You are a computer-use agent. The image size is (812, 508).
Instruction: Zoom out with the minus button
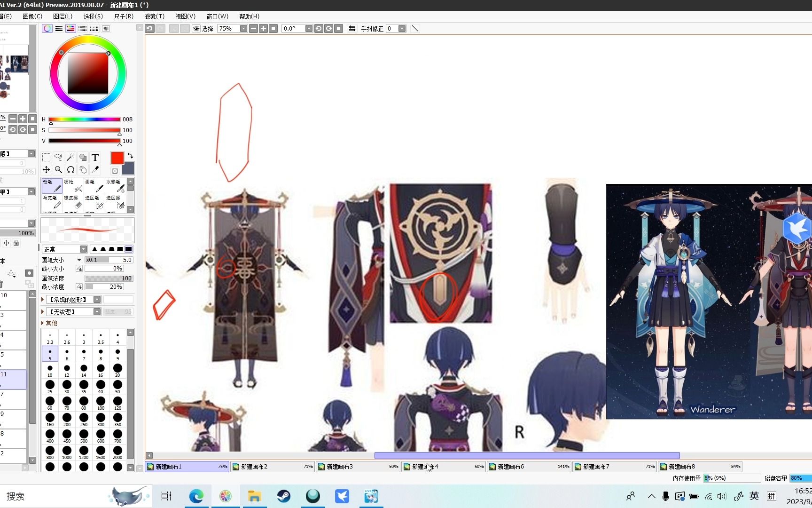[253, 28]
